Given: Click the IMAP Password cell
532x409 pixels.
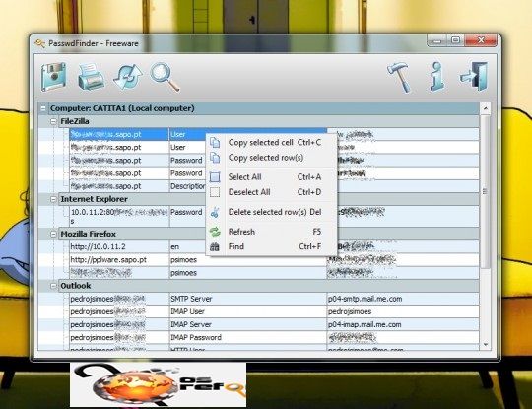Looking at the screenshot, I should (247, 338).
